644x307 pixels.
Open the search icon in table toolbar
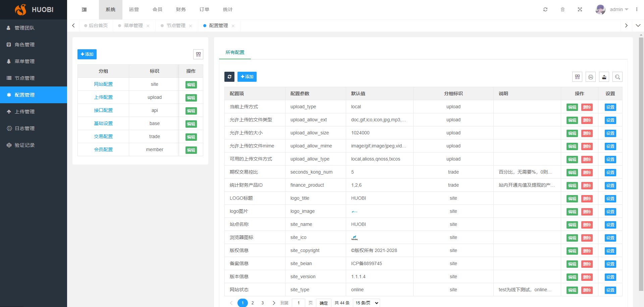coord(618,77)
